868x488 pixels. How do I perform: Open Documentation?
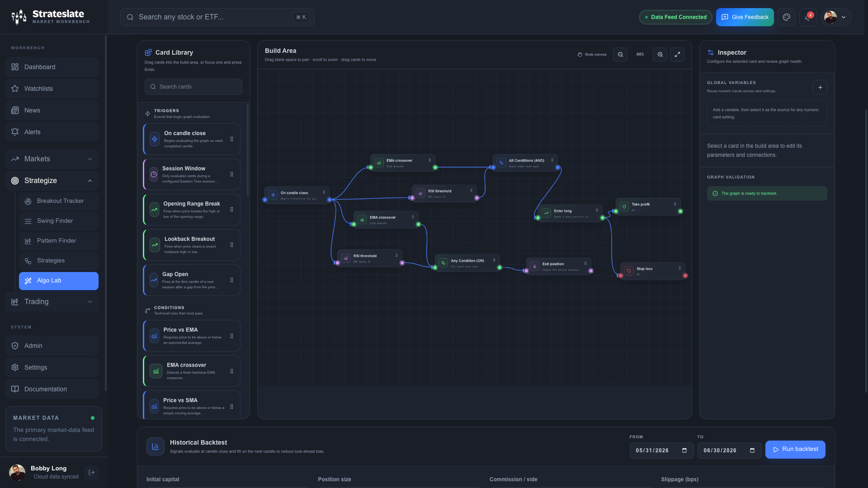[52, 389]
